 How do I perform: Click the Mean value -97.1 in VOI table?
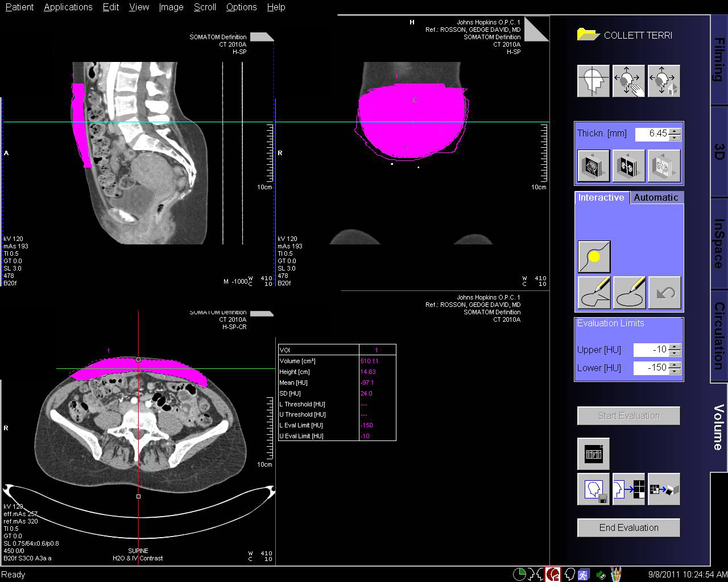(367, 383)
